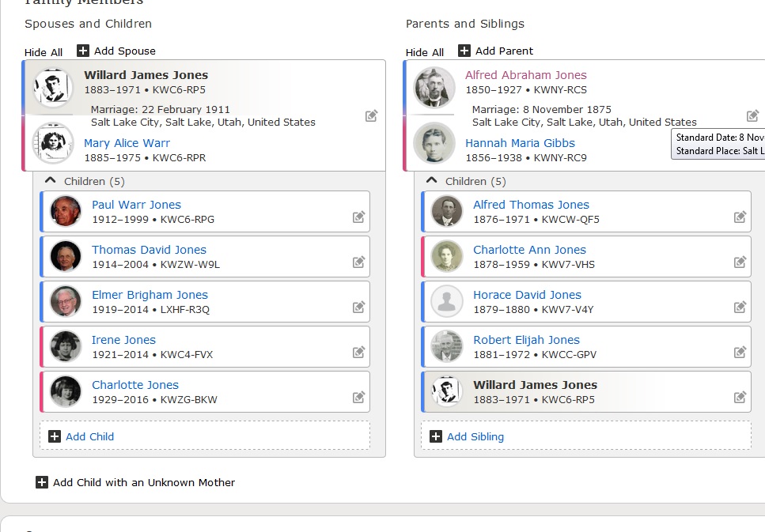The width and height of the screenshot is (765, 532).
Task: Open Alfred Thomas Jones's profile link
Action: pos(531,205)
